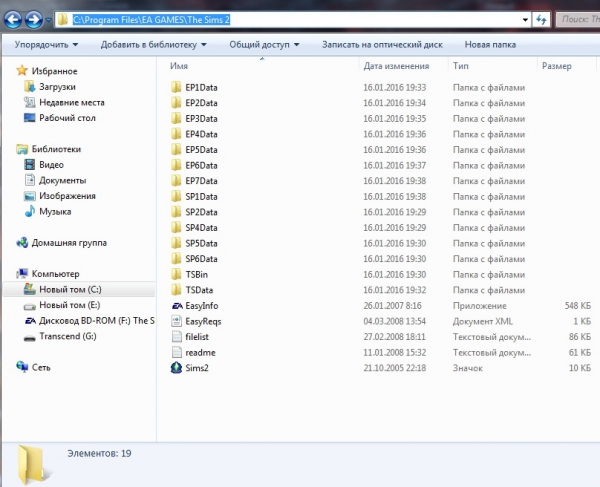
Task: Refresh the folder view
Action: coord(541,20)
